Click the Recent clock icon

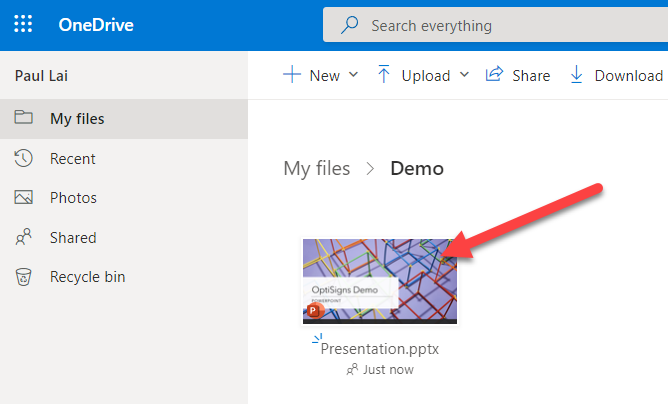tap(23, 158)
